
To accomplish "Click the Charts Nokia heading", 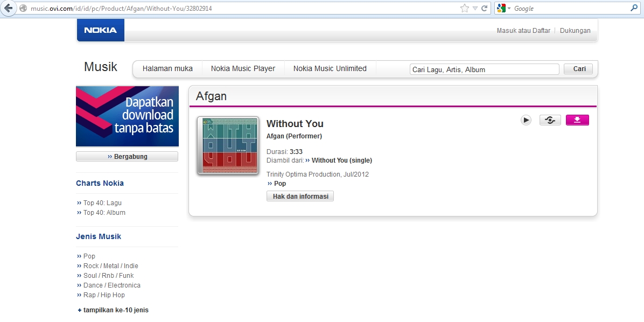I will [x=100, y=183].
